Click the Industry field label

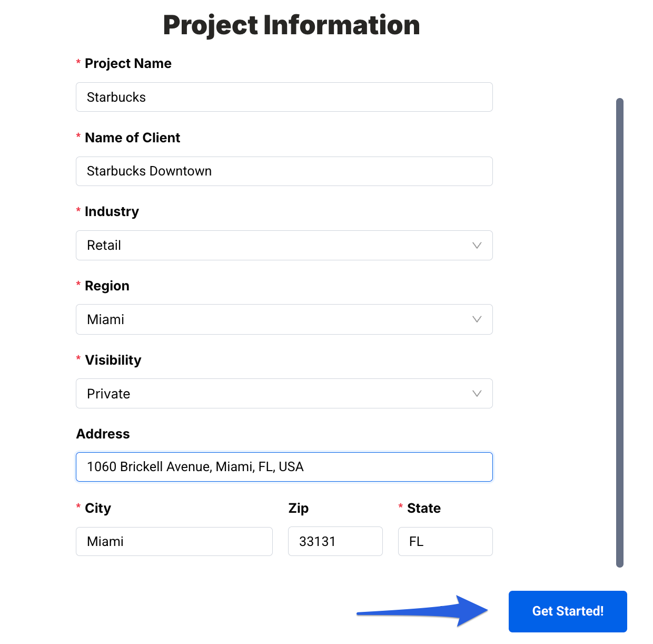112,212
